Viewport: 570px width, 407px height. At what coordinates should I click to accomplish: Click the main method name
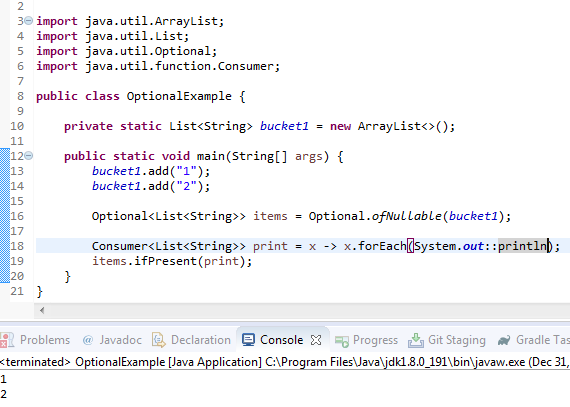tap(211, 156)
